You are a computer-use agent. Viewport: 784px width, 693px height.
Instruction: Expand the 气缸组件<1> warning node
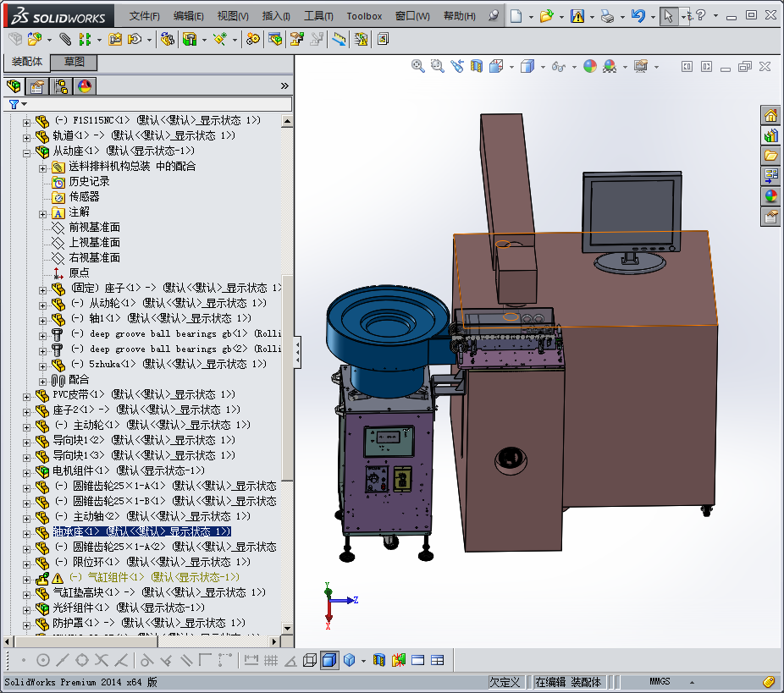(x=26, y=580)
